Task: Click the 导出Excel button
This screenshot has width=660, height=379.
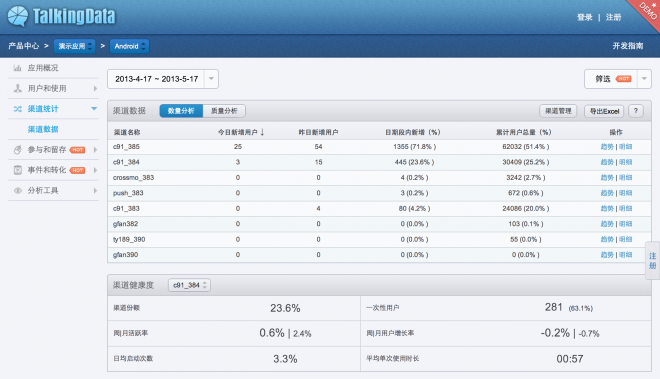Action: tap(604, 111)
